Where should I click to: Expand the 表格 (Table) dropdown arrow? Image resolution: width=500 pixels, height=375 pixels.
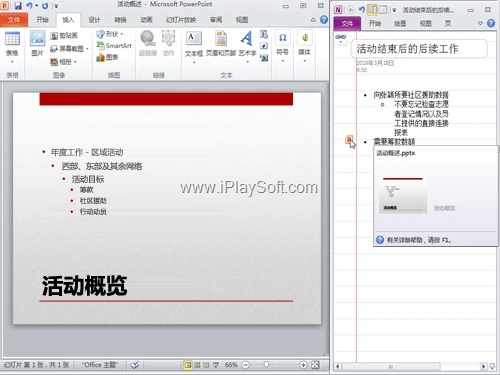[12, 62]
